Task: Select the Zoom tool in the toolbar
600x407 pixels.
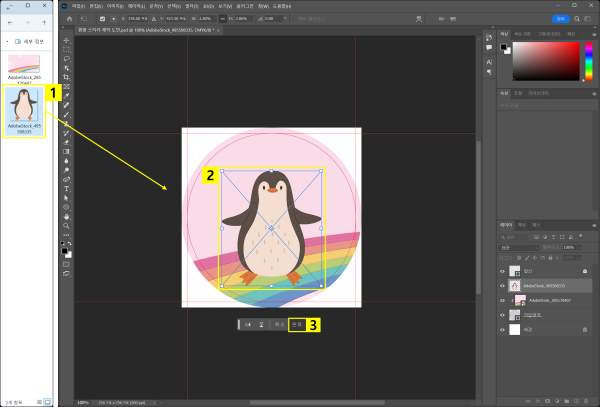Action: [66, 224]
